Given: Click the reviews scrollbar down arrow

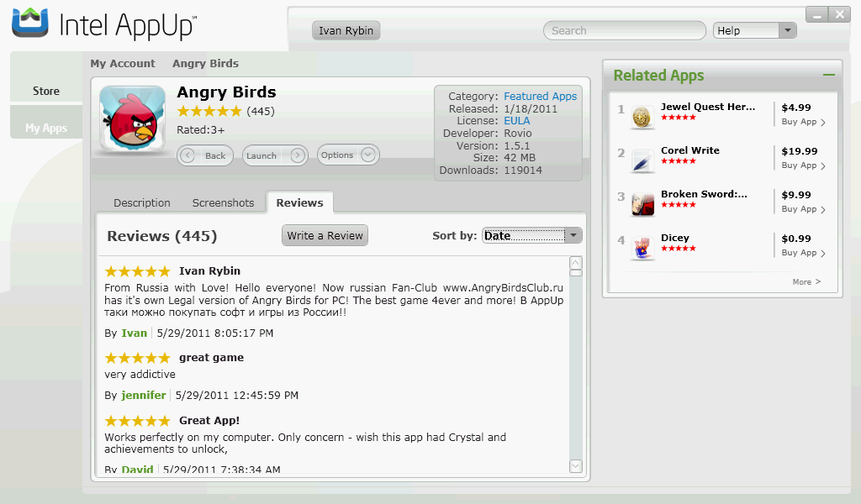Looking at the screenshot, I should pos(575,466).
